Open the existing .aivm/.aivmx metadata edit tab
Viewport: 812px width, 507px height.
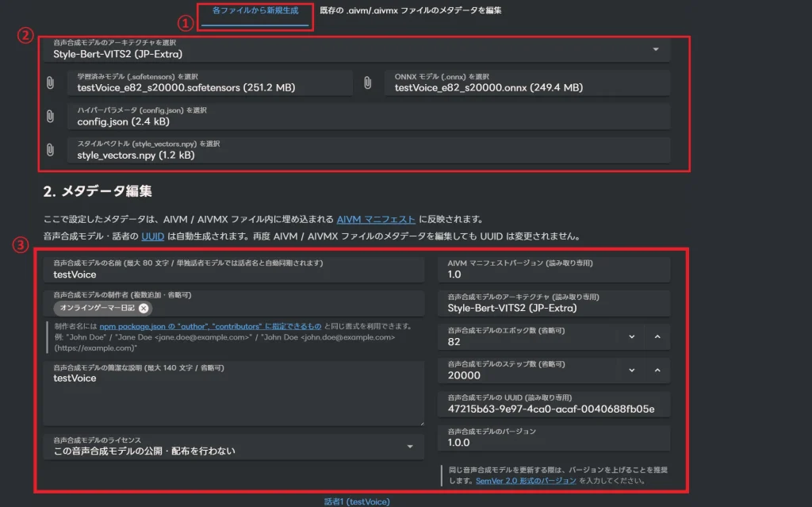point(410,11)
